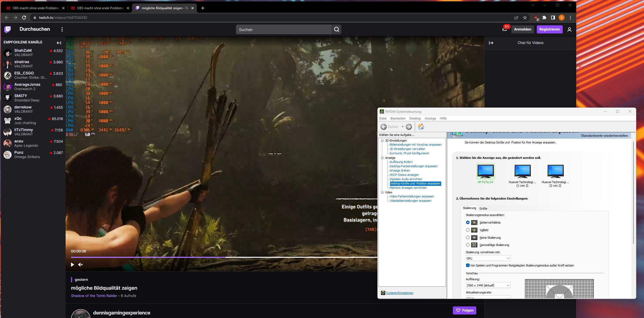Open Systeminformationen link in NVIDIA panel
This screenshot has width=644, height=318.
tap(399, 293)
